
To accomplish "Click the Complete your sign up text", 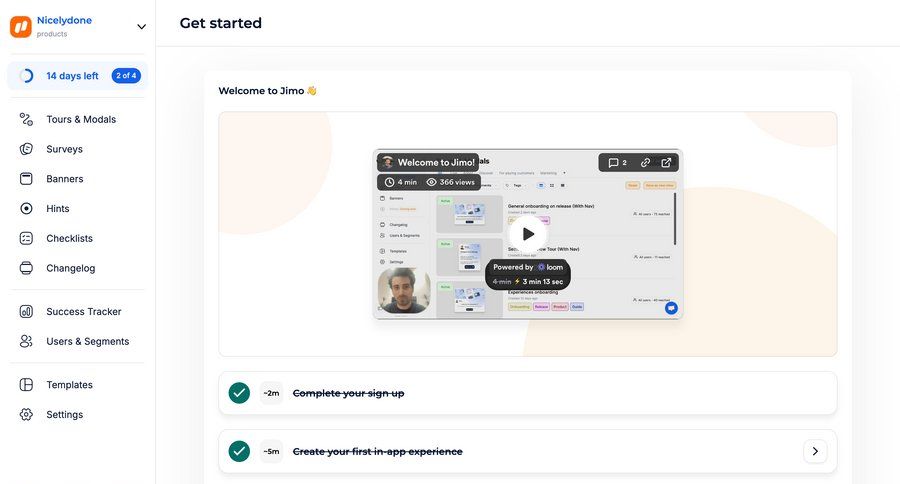I will (348, 393).
